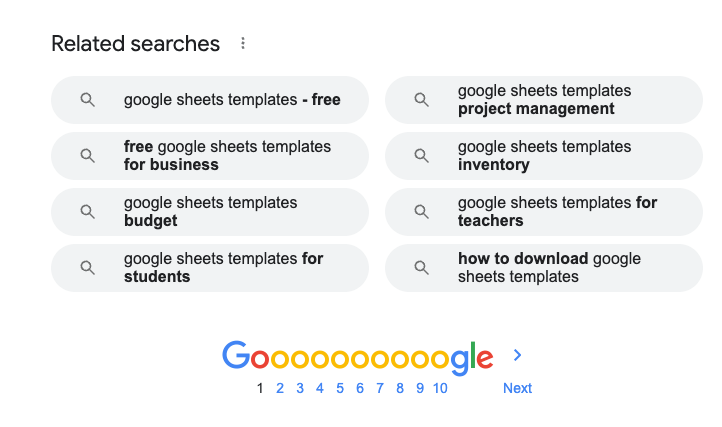Click magnifier icon next to 'project management' suggestion
This screenshot has height=427, width=722.
[421, 99]
